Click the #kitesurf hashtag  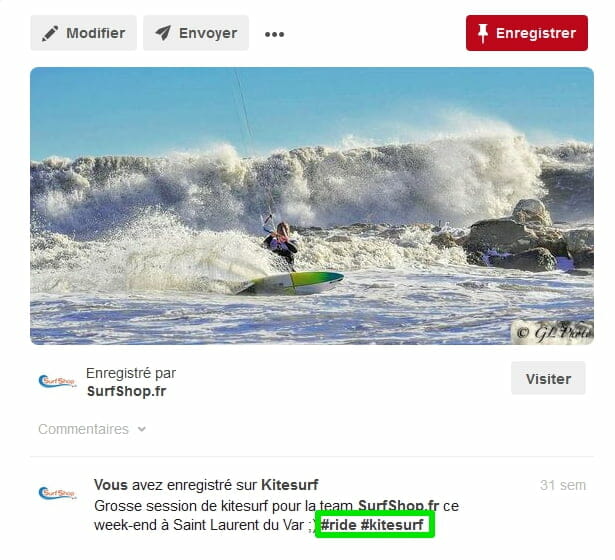coord(392,525)
